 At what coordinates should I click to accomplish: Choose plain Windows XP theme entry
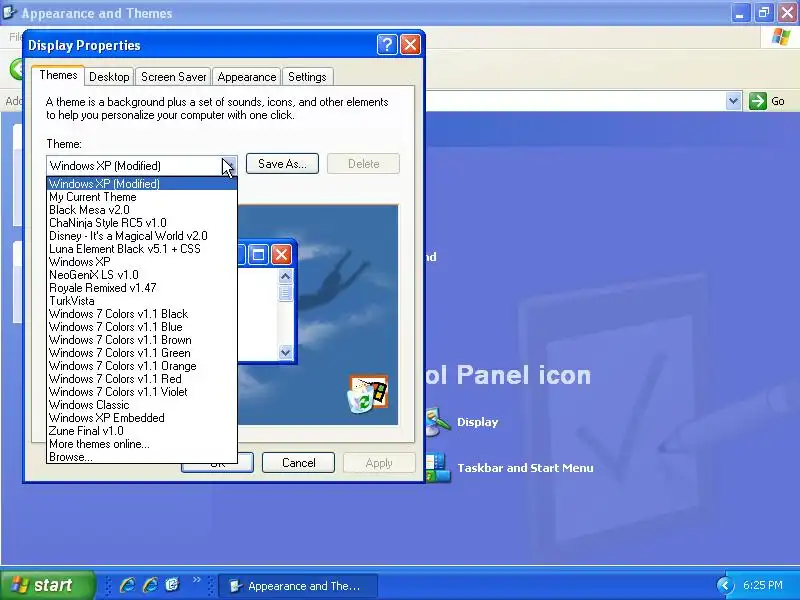pos(142,262)
